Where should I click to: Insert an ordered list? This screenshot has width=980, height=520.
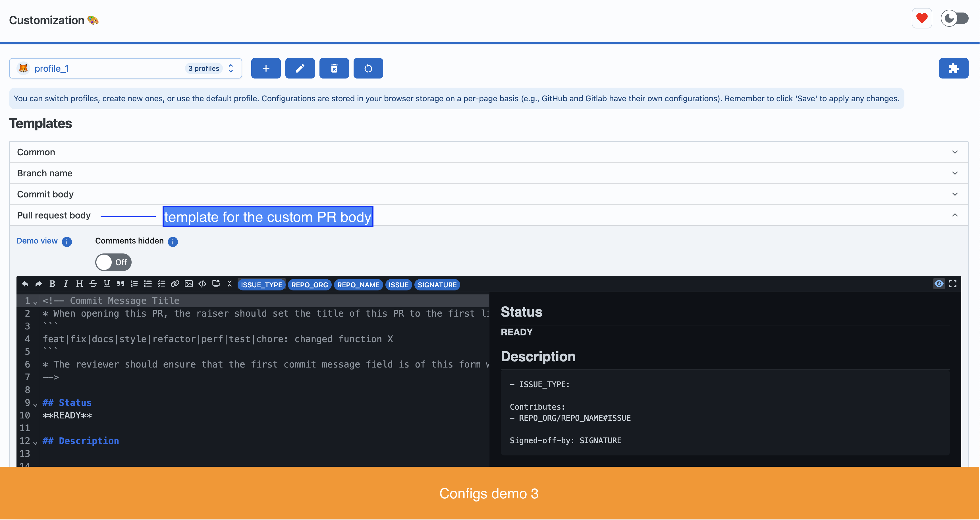pyautogui.click(x=134, y=284)
